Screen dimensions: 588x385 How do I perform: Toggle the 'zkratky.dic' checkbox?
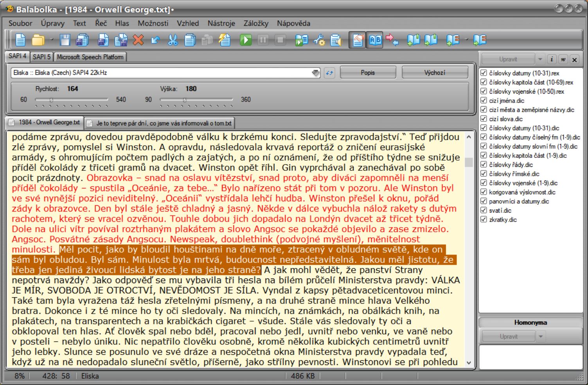484,219
